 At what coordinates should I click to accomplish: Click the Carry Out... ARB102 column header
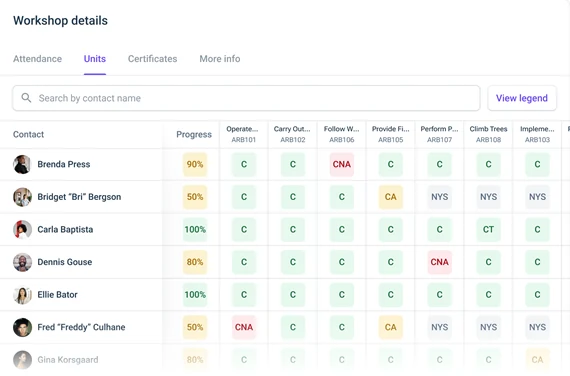point(292,134)
